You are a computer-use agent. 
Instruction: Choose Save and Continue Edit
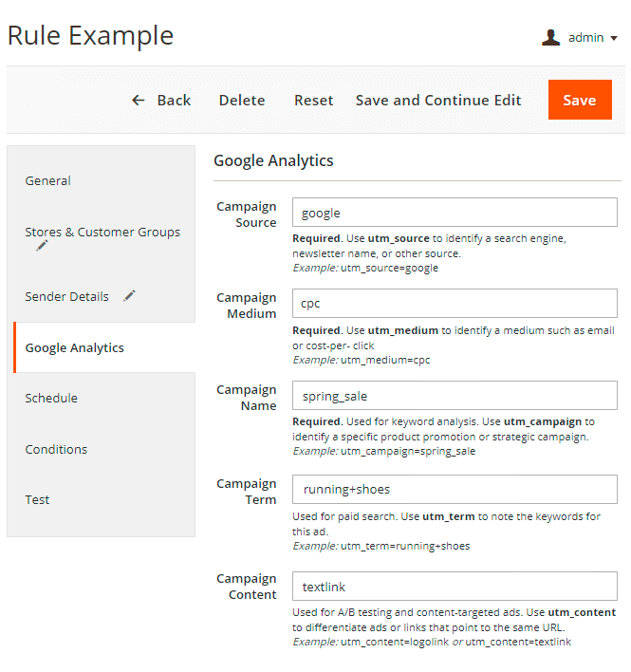[x=438, y=100]
